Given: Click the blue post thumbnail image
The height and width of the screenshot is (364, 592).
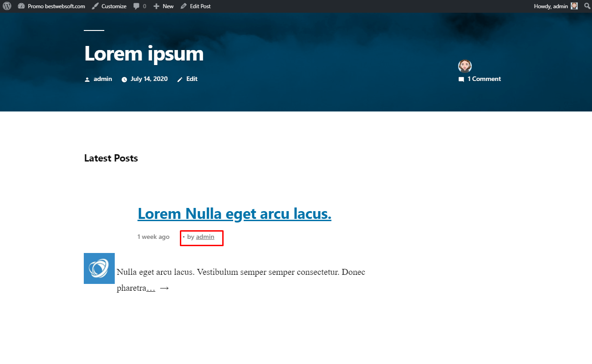Looking at the screenshot, I should pyautogui.click(x=99, y=268).
